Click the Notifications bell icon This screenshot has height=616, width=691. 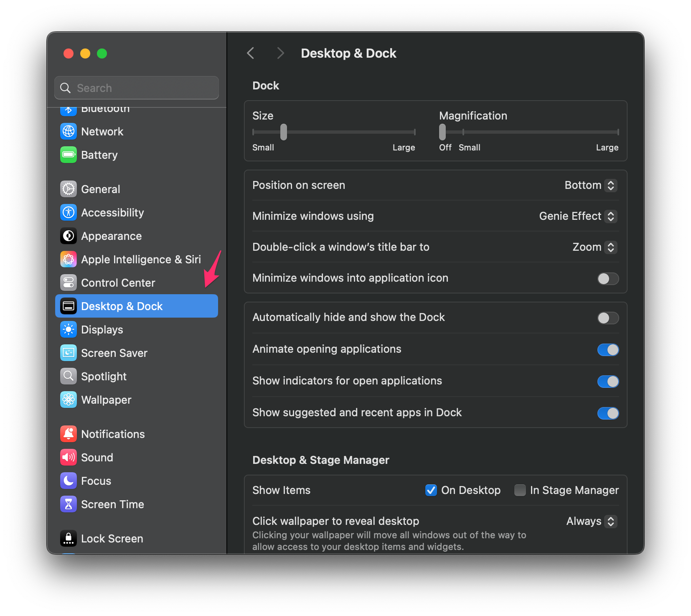point(69,434)
